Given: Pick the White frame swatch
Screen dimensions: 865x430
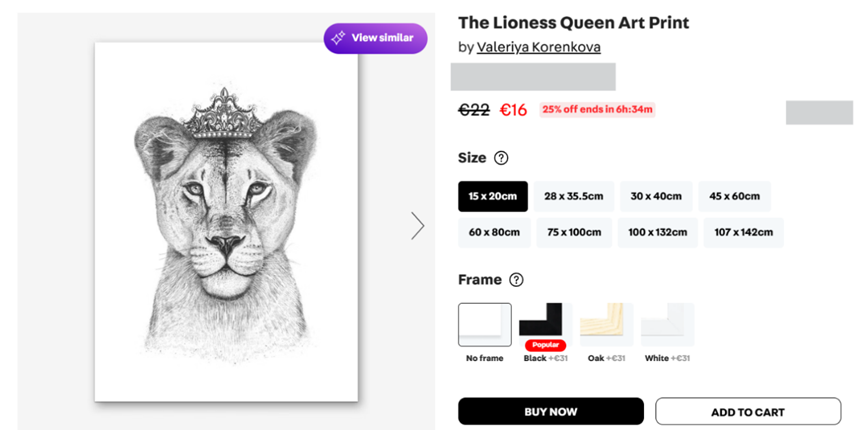Looking at the screenshot, I should click(667, 324).
